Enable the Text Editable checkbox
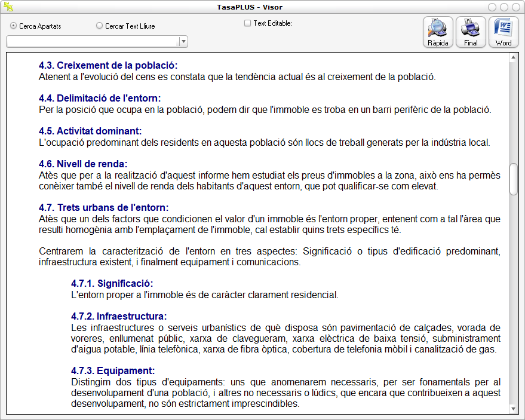This screenshot has height=420, width=525. [248, 24]
